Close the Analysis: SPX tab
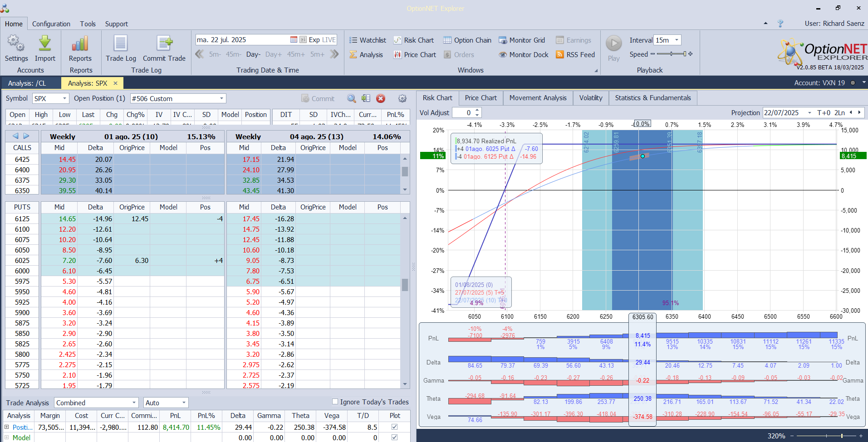 pyautogui.click(x=115, y=83)
